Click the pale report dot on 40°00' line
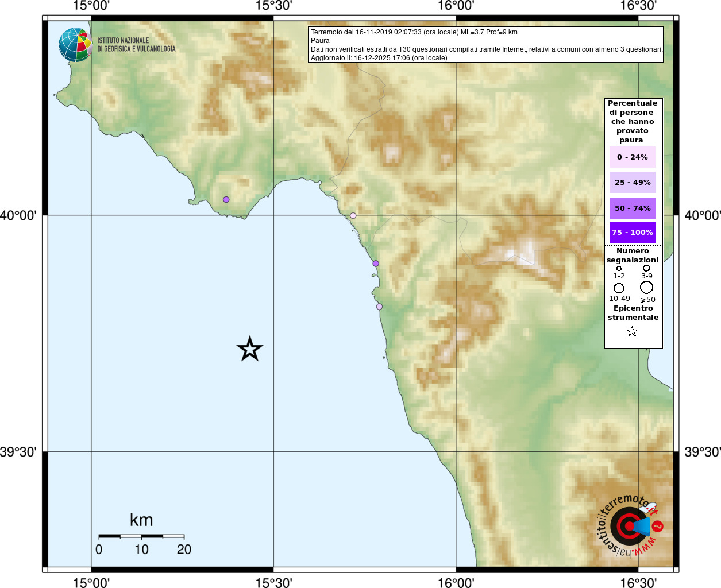The height and width of the screenshot is (588, 721). pos(353,216)
